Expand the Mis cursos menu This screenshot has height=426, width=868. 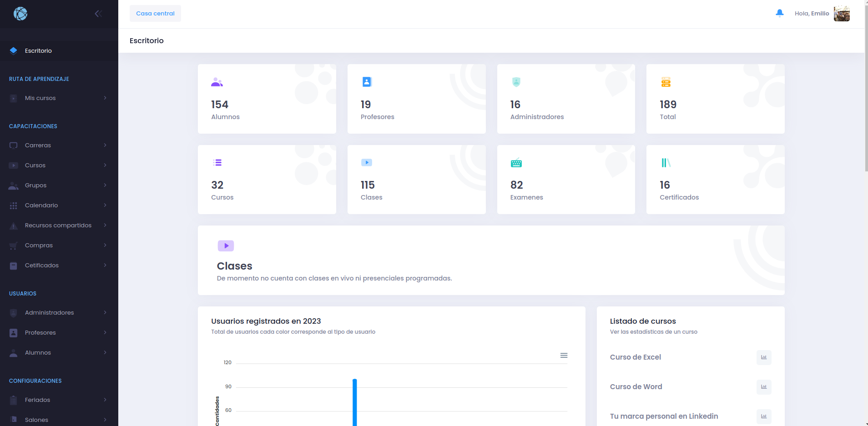(x=40, y=98)
